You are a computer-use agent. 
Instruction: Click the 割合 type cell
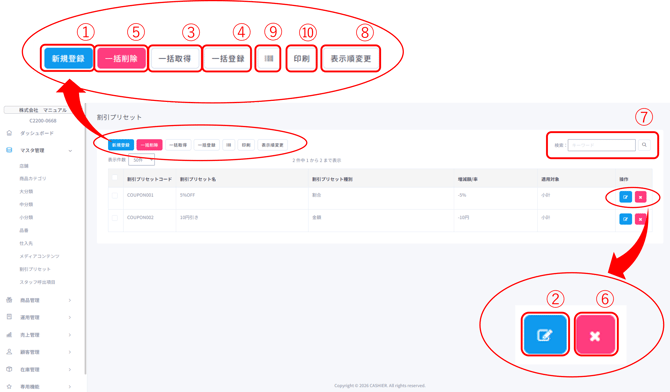point(317,195)
